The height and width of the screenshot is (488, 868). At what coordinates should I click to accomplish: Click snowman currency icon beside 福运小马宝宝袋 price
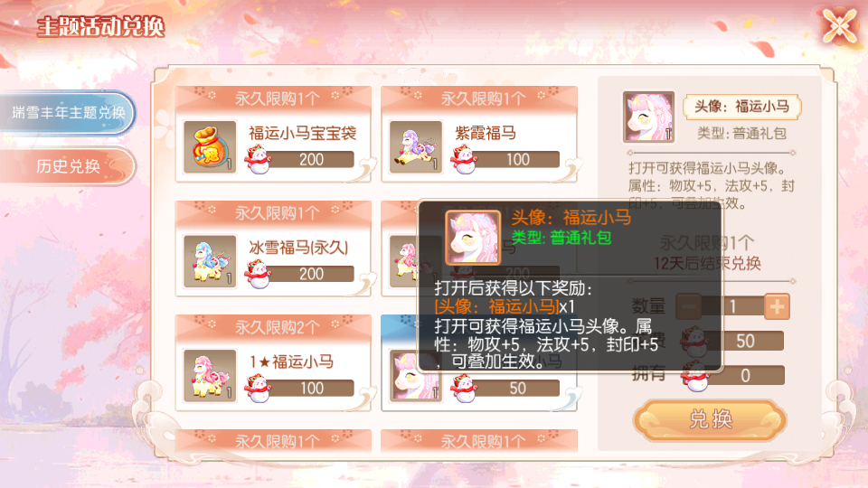coord(257,159)
